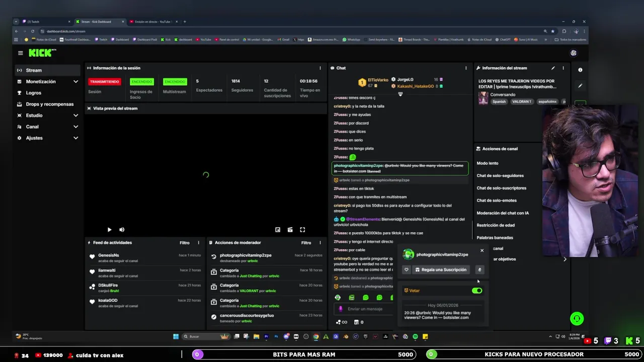This screenshot has height=362, width=644.
Task: Close the photographicvitaminp2zpe user card
Action: 482,250
